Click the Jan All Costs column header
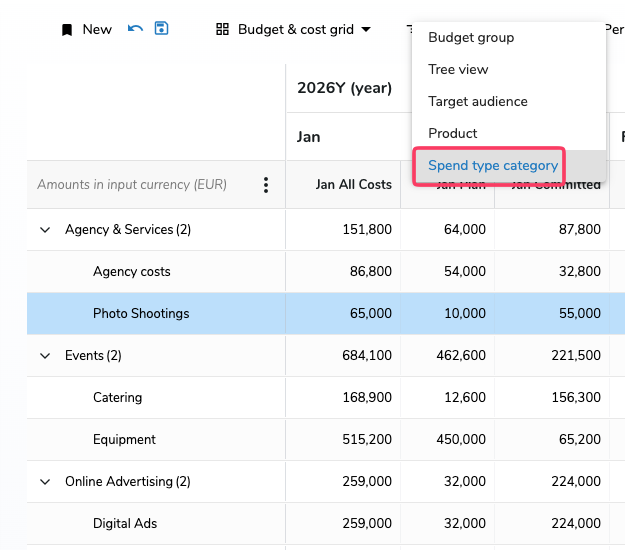625x550 pixels. (x=344, y=185)
